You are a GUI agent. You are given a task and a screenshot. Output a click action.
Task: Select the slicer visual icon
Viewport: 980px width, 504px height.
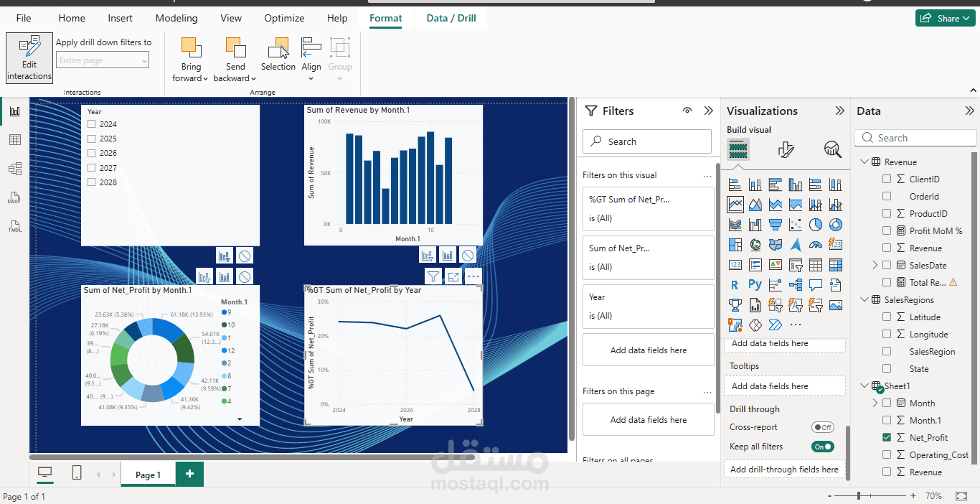(x=795, y=265)
